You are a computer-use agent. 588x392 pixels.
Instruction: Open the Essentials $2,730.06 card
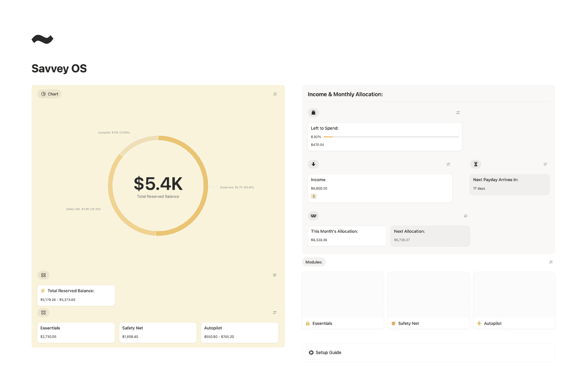(76, 333)
